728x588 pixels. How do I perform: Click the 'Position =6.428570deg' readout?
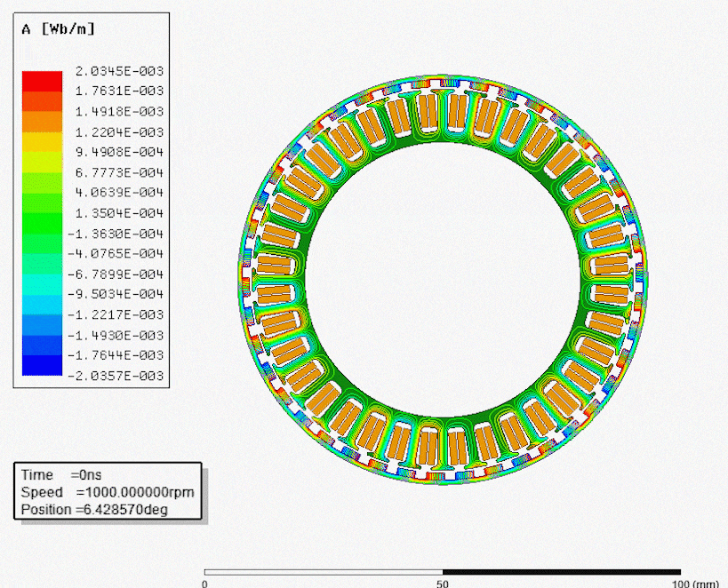point(94,510)
